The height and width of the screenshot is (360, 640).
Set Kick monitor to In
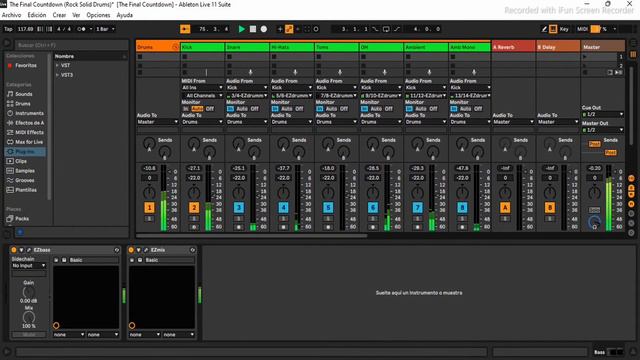186,109
